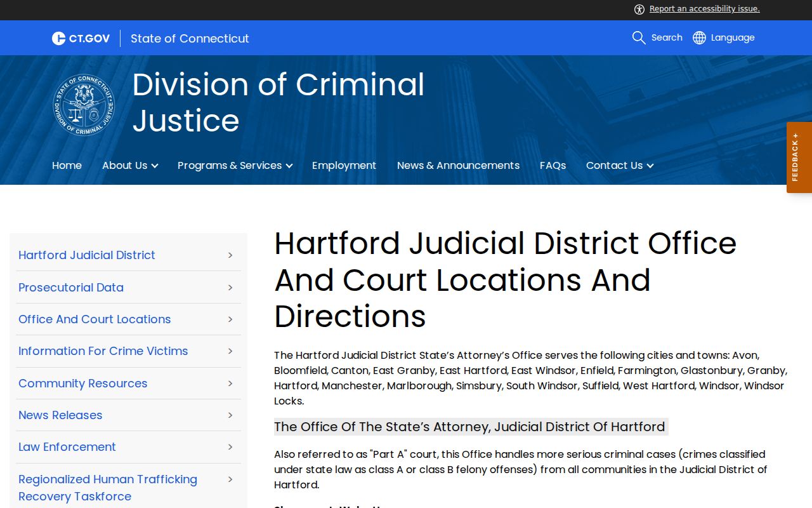Expand the Prosecutorial Data chevron
Screen dimensions: 812x508
click(x=230, y=288)
